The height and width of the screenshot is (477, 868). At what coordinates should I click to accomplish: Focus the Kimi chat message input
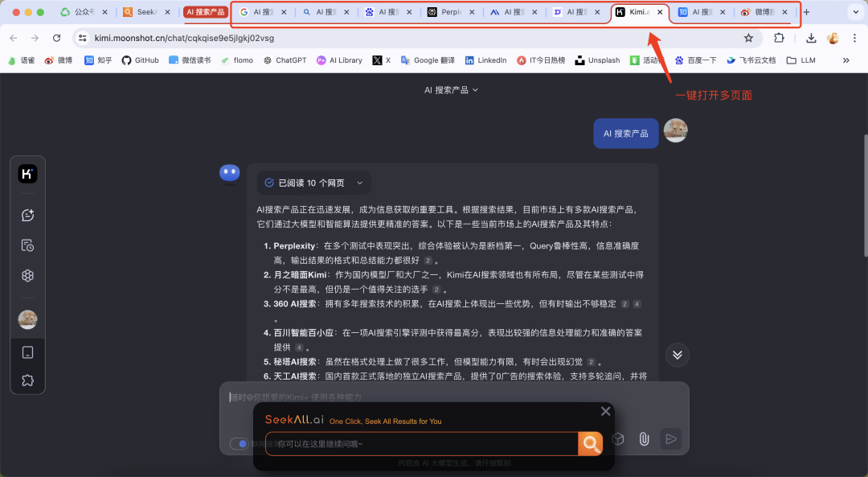pos(454,397)
